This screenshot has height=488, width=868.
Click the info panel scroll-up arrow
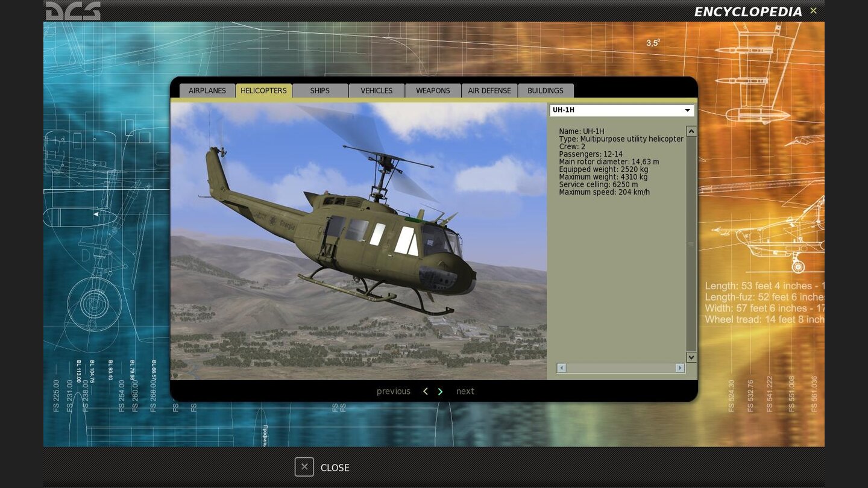pos(691,131)
